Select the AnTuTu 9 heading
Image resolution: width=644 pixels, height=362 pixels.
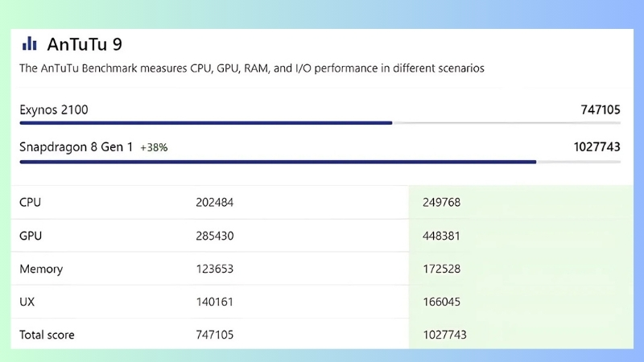(x=85, y=44)
